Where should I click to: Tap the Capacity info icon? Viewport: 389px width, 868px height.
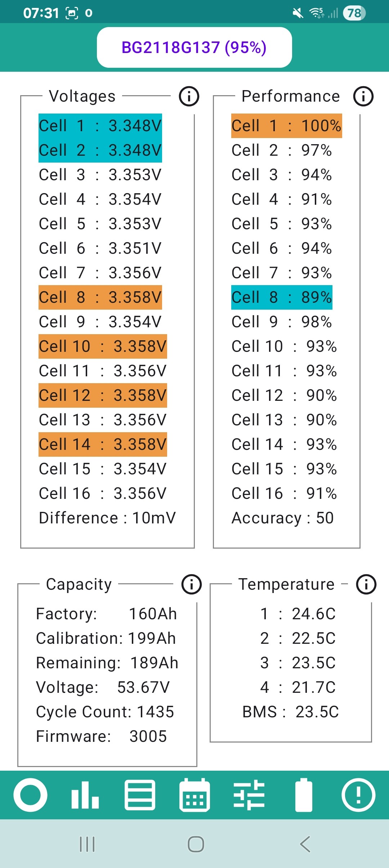point(192,584)
